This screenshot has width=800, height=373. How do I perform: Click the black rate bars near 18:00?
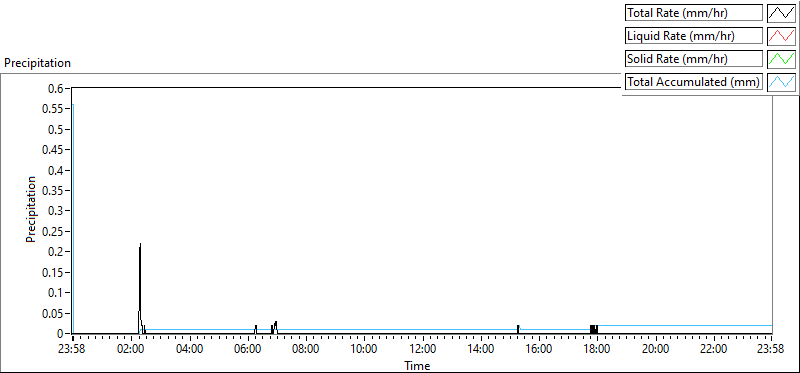[x=594, y=329]
